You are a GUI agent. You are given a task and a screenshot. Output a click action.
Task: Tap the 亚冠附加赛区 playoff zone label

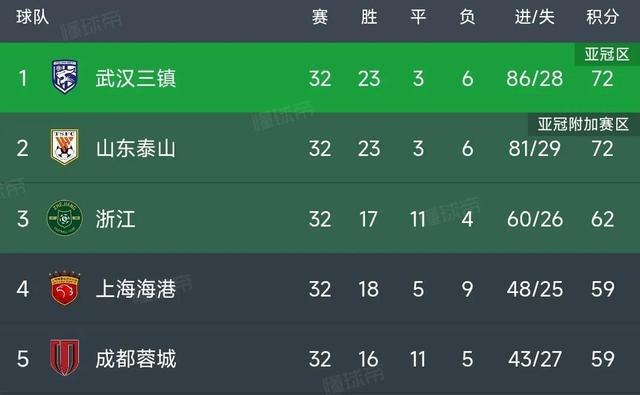click(x=583, y=124)
